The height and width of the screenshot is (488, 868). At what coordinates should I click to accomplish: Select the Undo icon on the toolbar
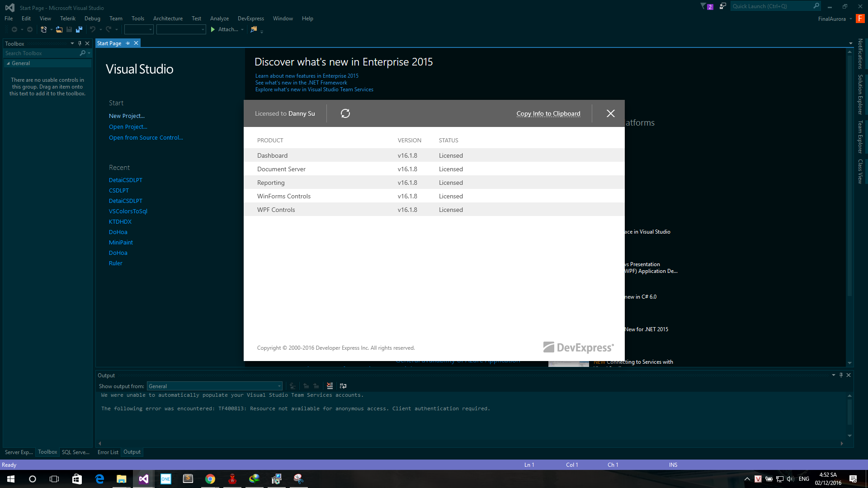(92, 29)
